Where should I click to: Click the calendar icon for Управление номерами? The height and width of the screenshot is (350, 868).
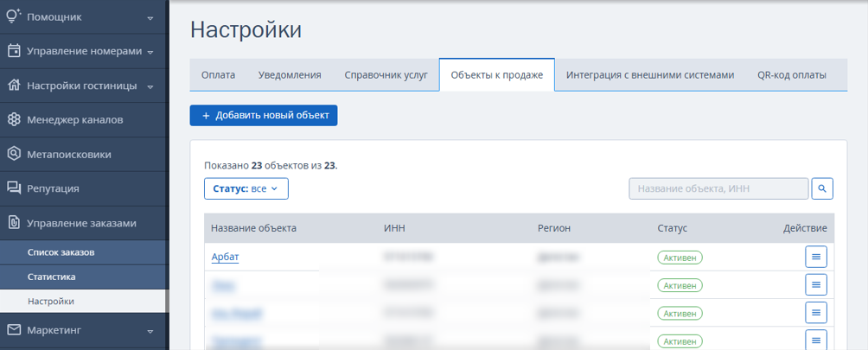pyautogui.click(x=14, y=51)
